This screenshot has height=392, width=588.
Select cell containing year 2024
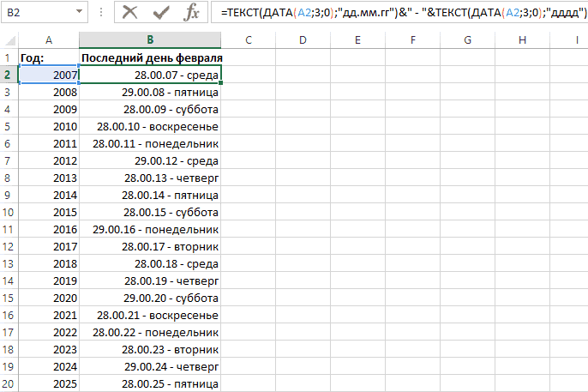click(49, 366)
